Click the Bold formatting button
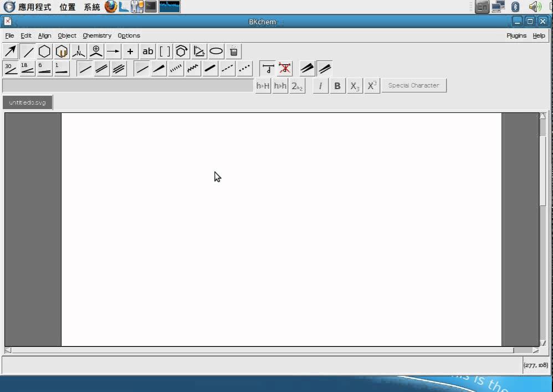This screenshot has height=392, width=553. (337, 86)
